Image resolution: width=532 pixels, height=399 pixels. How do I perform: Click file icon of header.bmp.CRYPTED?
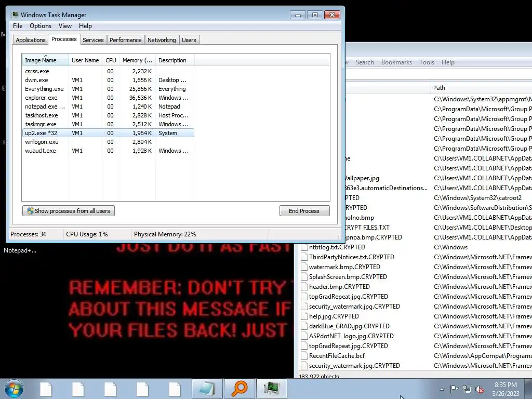coord(304,286)
